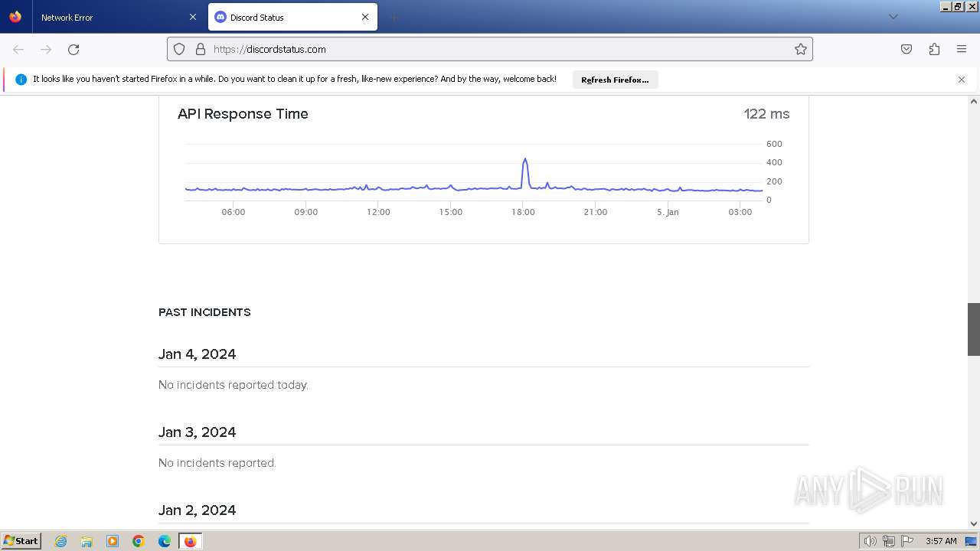
Task: Click 'No incidents reported today.' text
Action: [234, 385]
